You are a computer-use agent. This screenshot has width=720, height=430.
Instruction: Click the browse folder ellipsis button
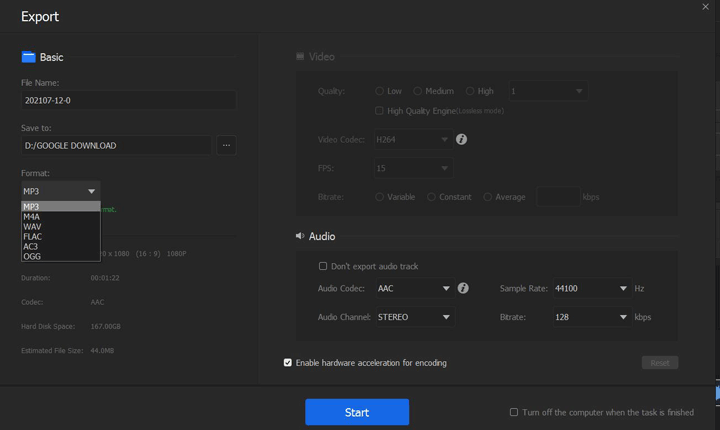226,146
